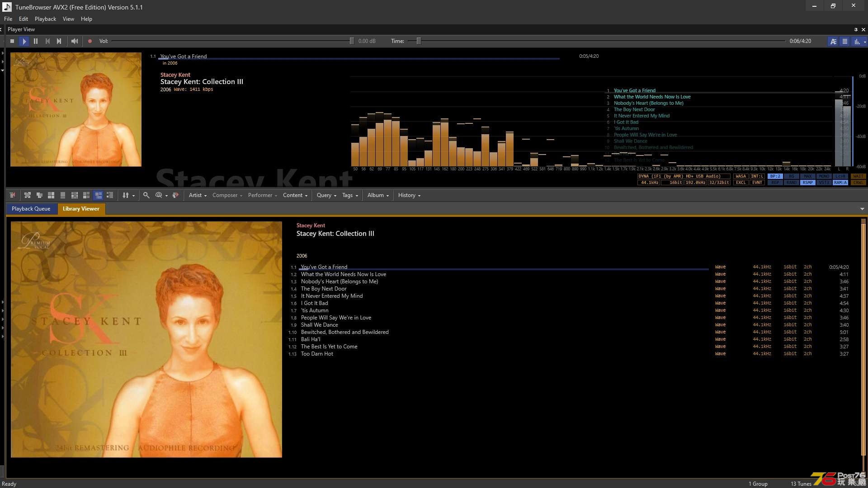Click the album art thumbnail in Player View
868x488 pixels.
click(76, 109)
